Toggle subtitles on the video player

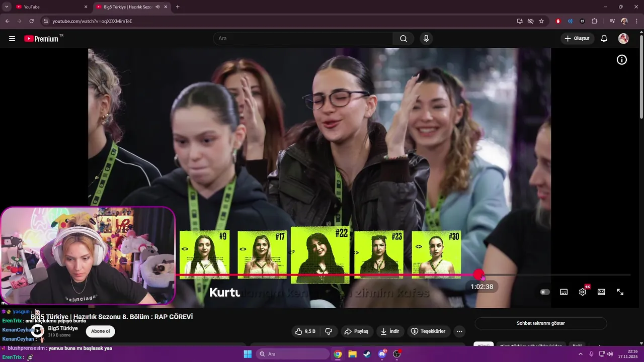point(564,292)
